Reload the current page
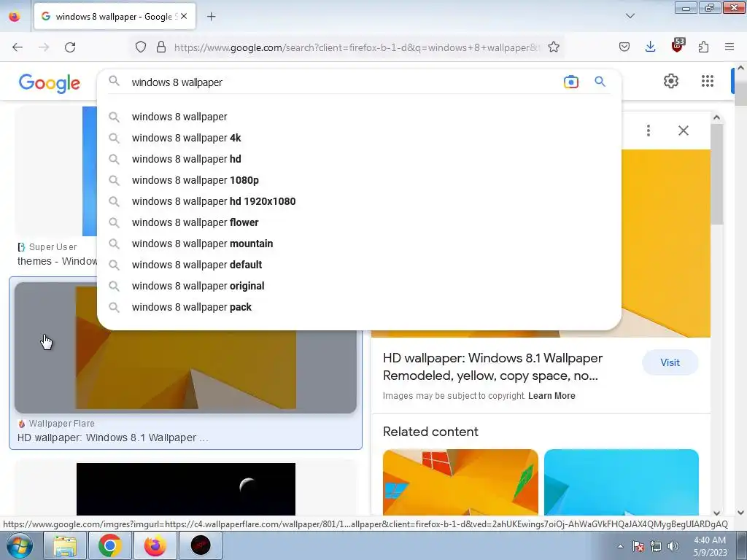Image resolution: width=747 pixels, height=560 pixels. point(70,47)
